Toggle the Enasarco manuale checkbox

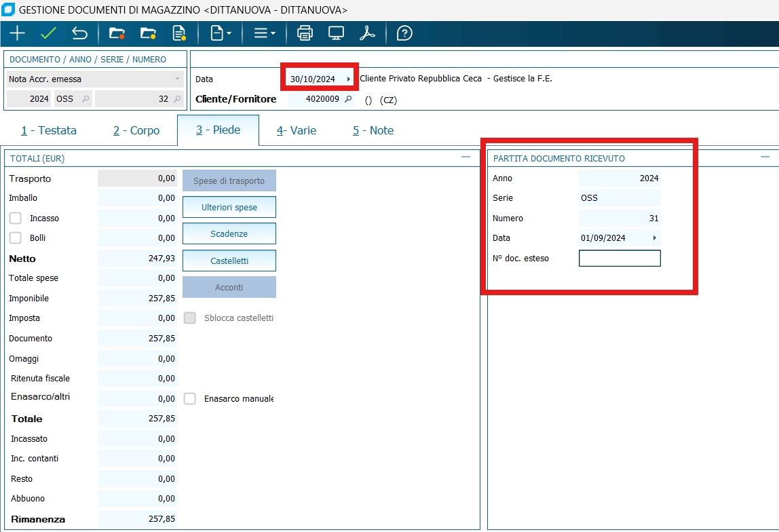tap(190, 398)
